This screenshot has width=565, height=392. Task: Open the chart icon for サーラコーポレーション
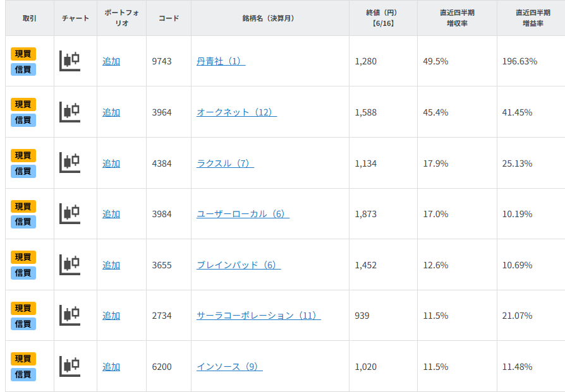click(x=70, y=316)
